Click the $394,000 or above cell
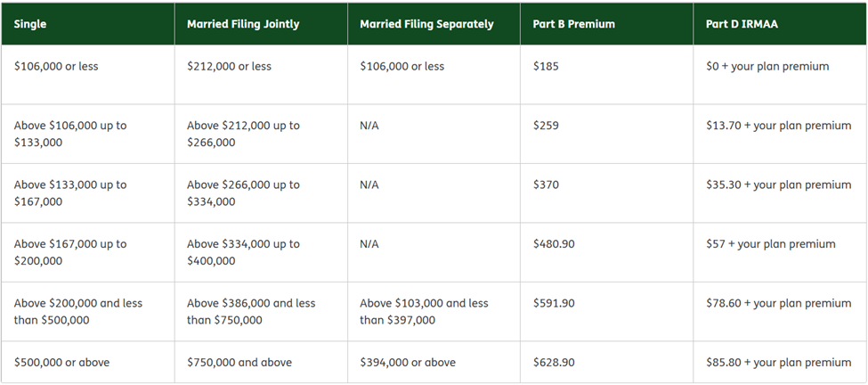Viewport: 868px width, 385px height. coord(408,363)
